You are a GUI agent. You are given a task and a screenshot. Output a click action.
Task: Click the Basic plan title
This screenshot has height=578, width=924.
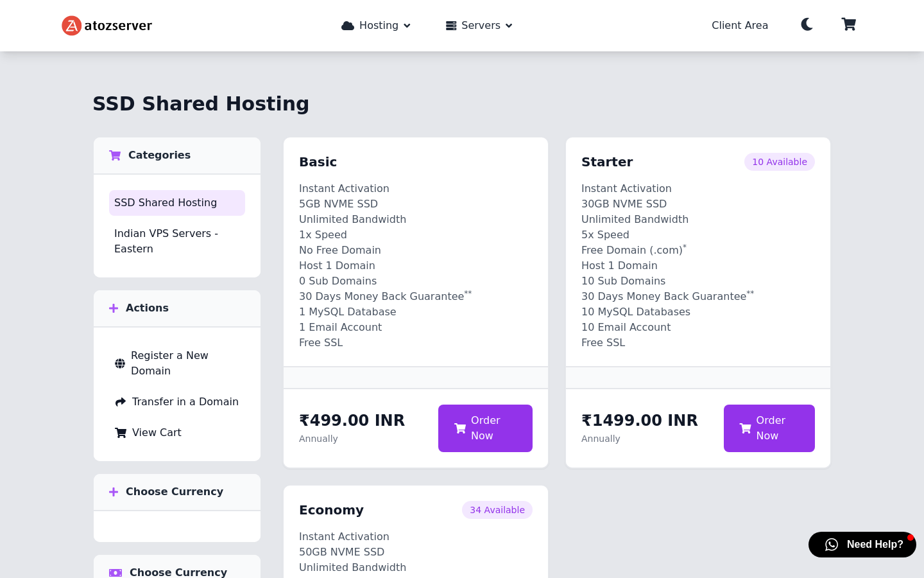pos(318,162)
